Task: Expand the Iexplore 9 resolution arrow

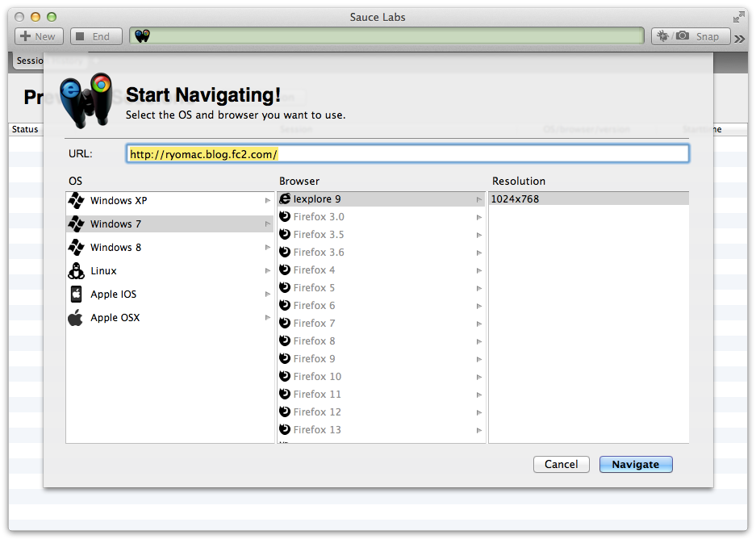Action: (x=478, y=199)
